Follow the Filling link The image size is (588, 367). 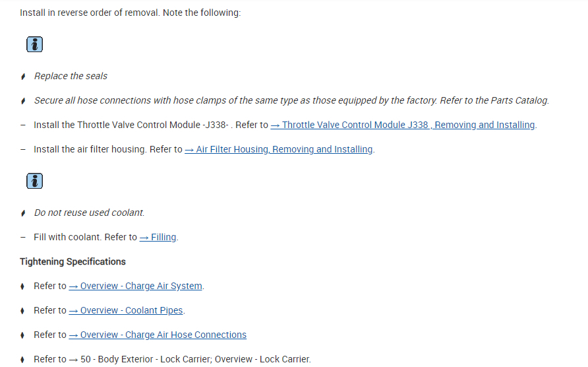158,237
